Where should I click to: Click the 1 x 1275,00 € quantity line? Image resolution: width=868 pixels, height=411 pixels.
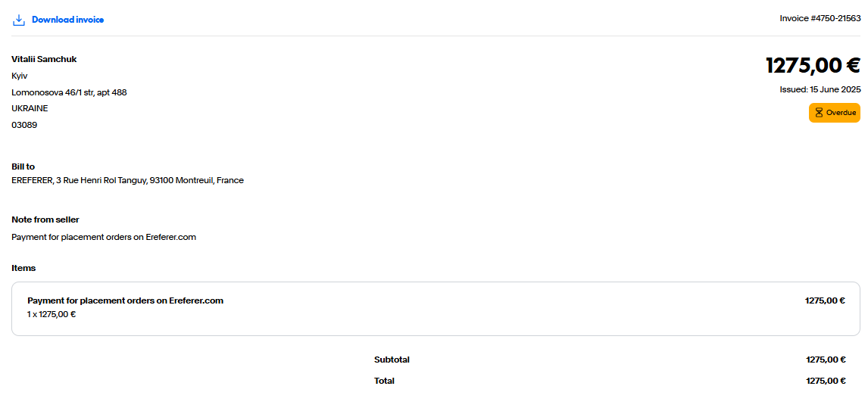pos(52,315)
